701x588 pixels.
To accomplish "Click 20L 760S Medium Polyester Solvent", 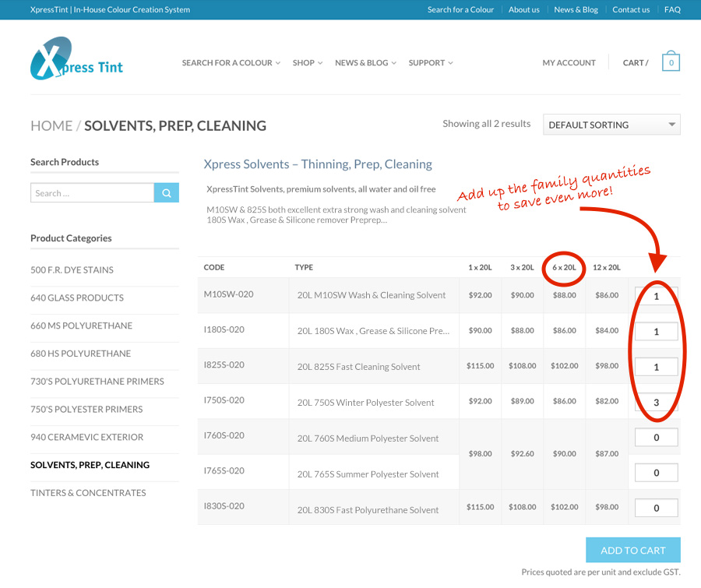I will click(x=368, y=438).
